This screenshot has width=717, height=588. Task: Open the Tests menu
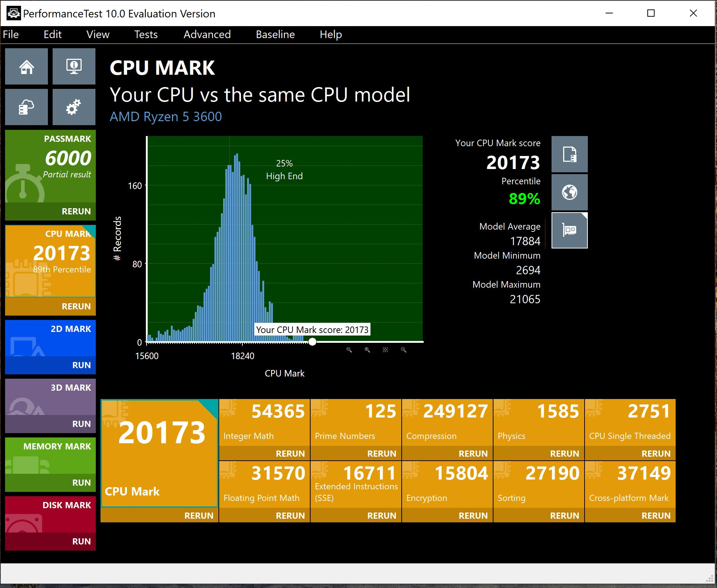point(146,34)
